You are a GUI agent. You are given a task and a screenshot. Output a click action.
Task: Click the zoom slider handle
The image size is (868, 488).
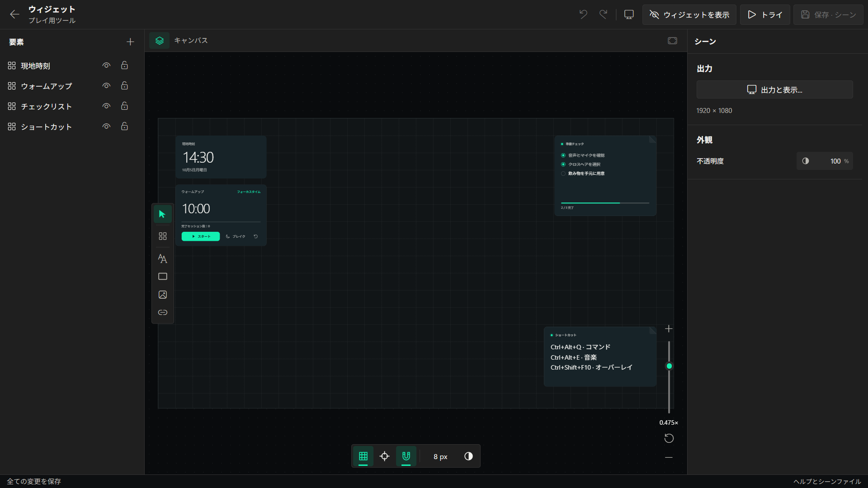point(669,366)
